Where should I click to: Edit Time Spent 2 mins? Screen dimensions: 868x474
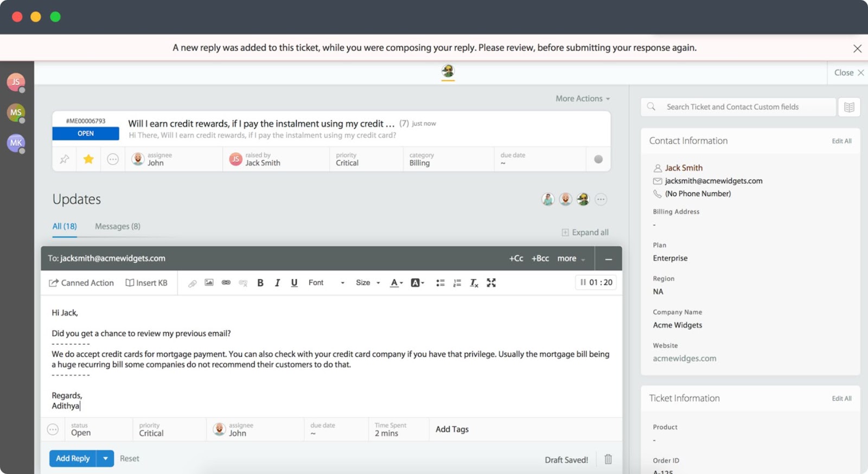(398, 429)
